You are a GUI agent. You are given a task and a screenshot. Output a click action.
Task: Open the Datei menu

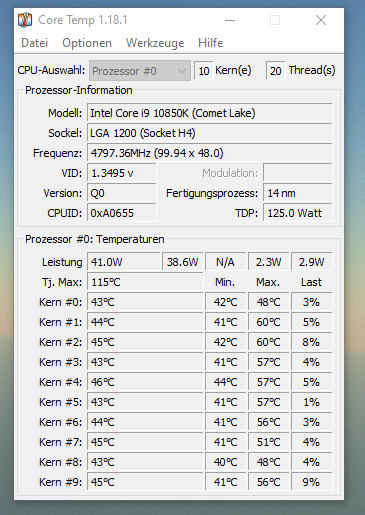(34, 43)
